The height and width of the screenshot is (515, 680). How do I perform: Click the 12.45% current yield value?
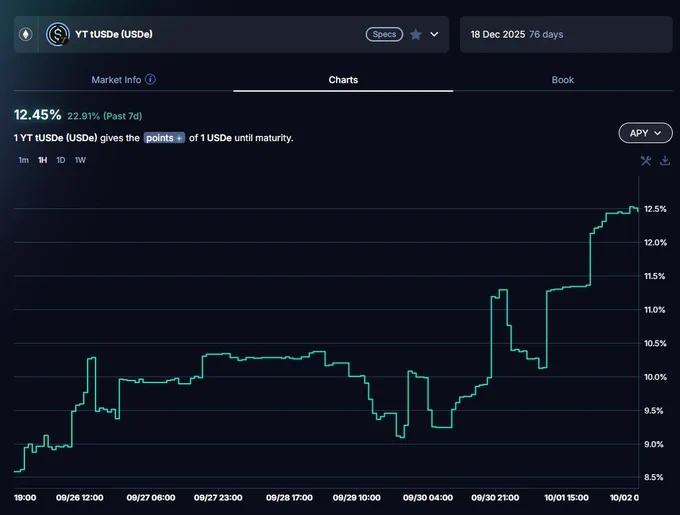(x=37, y=115)
